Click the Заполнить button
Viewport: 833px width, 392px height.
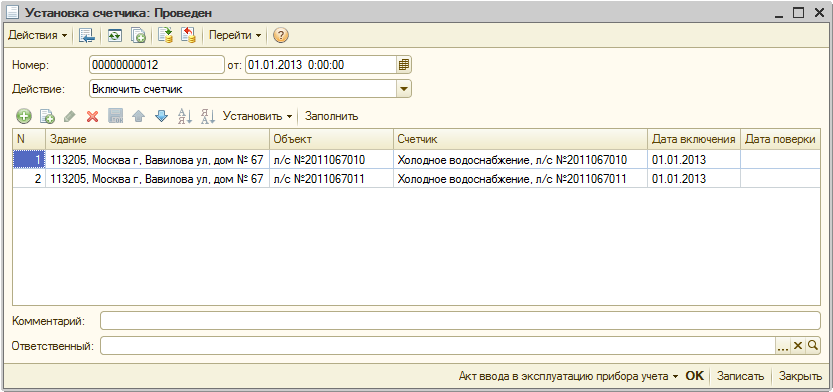coord(332,116)
